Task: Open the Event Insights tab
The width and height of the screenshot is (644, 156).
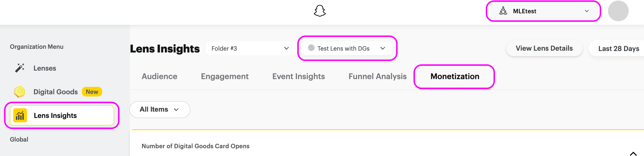Action: tap(298, 77)
